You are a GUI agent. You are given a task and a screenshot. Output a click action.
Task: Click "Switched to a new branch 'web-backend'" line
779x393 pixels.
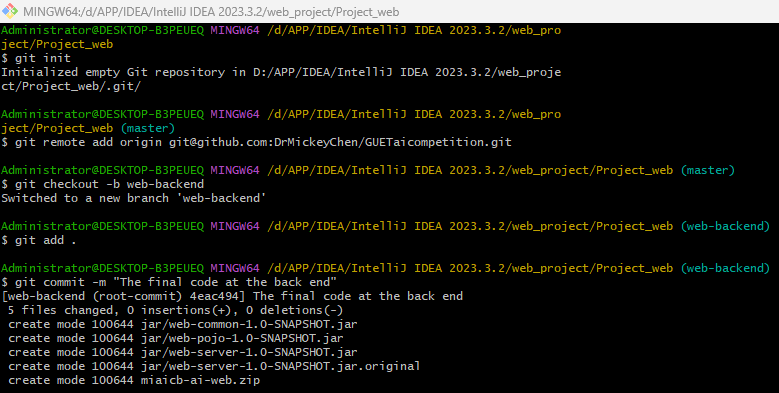[x=134, y=198]
